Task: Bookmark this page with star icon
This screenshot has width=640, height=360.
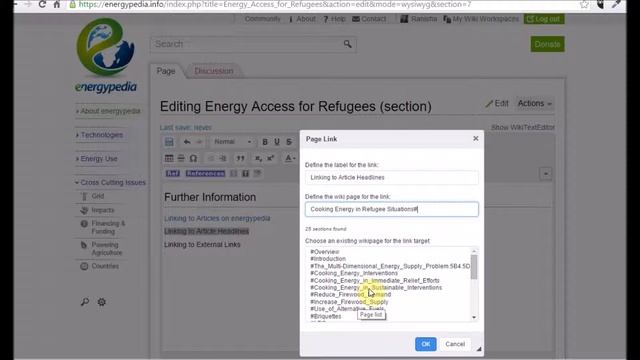Action: tap(584, 4)
